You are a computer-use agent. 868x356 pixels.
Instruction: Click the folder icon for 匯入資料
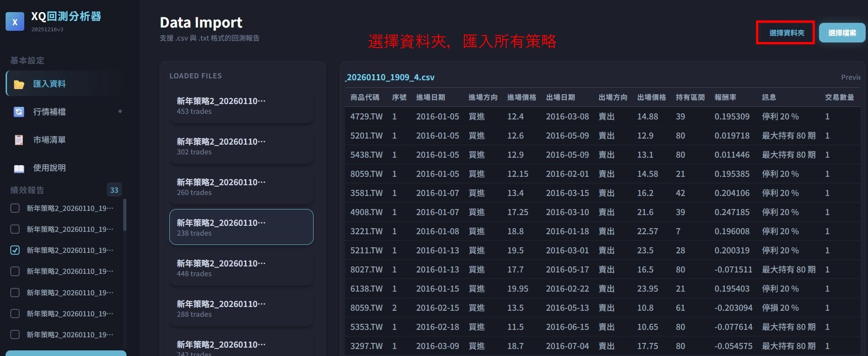(x=19, y=84)
